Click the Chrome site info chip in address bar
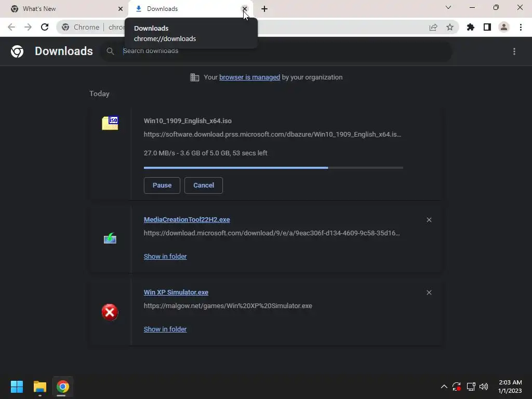This screenshot has width=532, height=399. pyautogui.click(x=81, y=27)
